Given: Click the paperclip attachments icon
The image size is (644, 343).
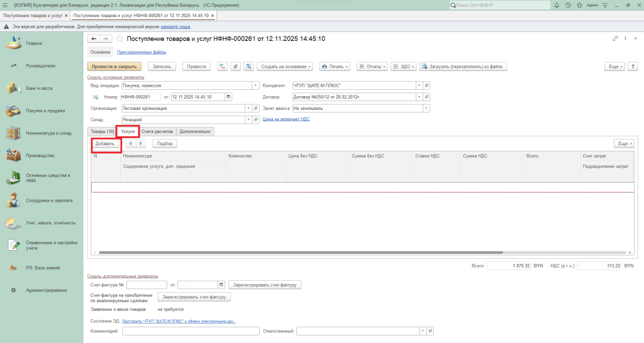Looking at the screenshot, I should pyautogui.click(x=235, y=66).
